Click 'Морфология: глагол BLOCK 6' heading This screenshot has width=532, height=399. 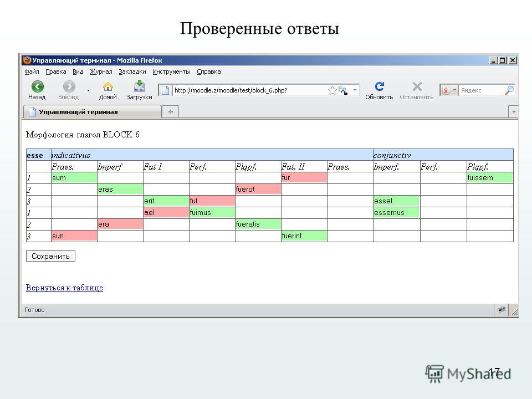point(83,135)
